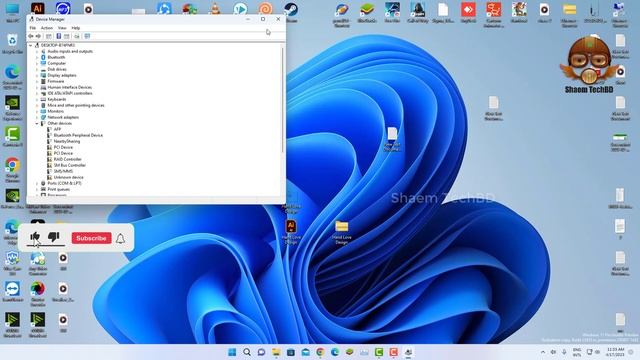This screenshot has width=640, height=360.
Task: Open File Explorer from the taskbar
Action: (x=276, y=352)
